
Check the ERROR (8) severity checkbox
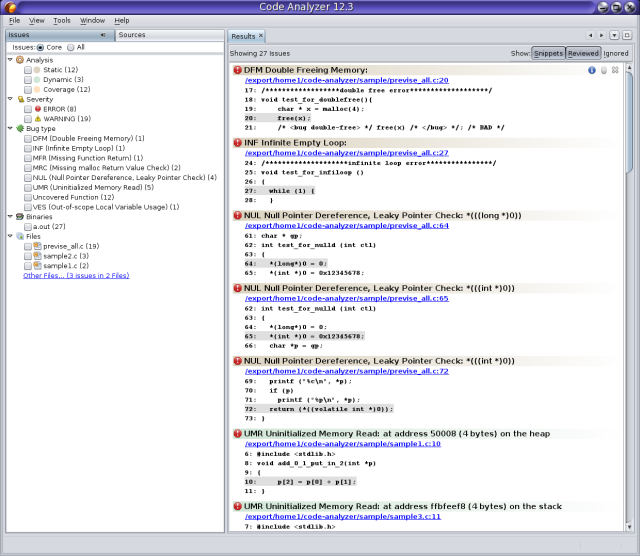tap(28, 109)
